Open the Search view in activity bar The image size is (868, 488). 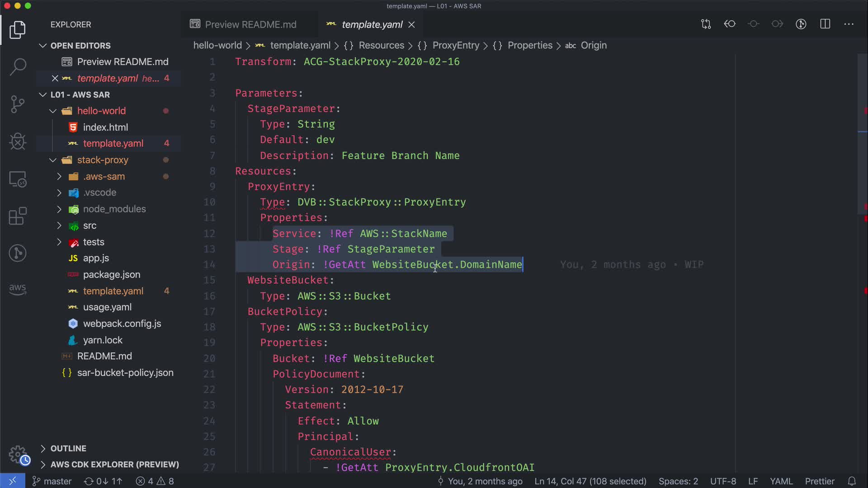[x=18, y=67]
